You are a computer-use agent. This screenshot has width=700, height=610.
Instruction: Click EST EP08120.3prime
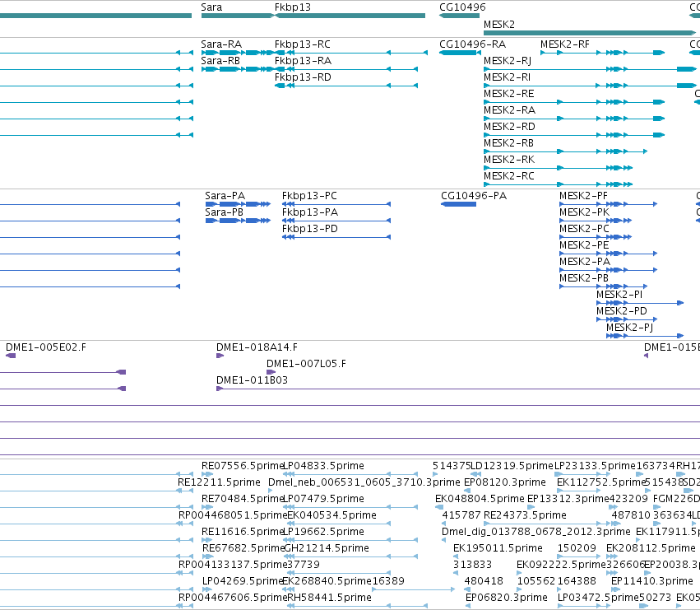point(505,482)
